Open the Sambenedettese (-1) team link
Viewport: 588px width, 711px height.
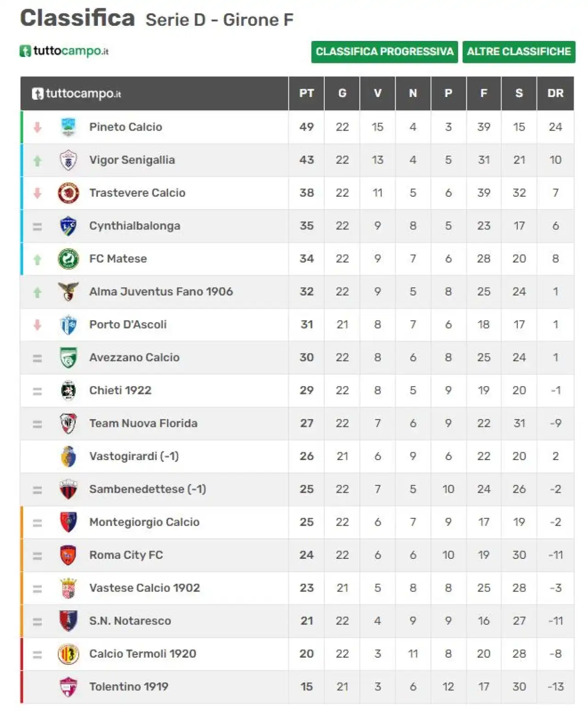pyautogui.click(x=147, y=489)
